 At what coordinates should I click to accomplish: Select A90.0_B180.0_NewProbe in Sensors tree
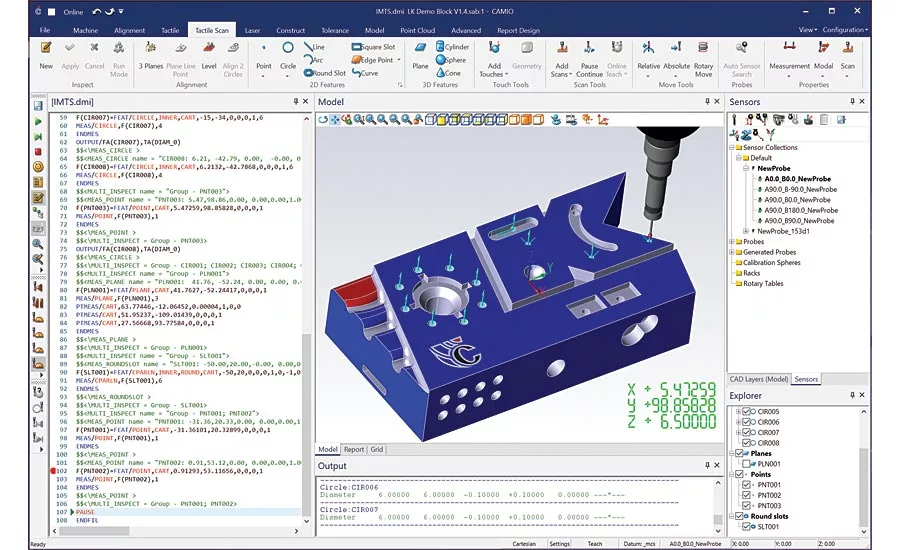(801, 210)
